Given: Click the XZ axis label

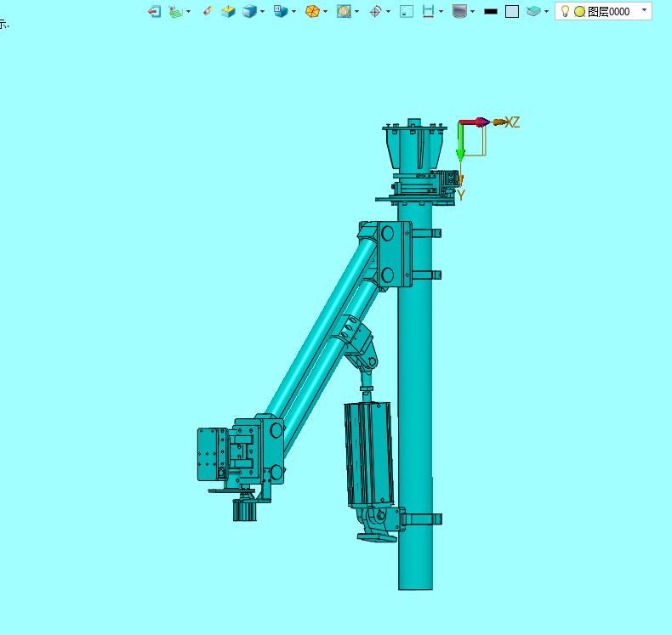Looking at the screenshot, I should 513,122.
